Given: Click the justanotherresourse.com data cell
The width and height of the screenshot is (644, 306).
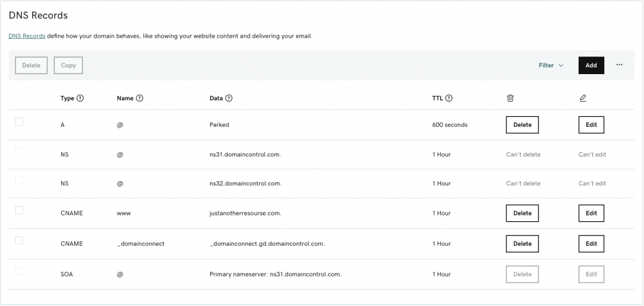Looking at the screenshot, I should [245, 214].
